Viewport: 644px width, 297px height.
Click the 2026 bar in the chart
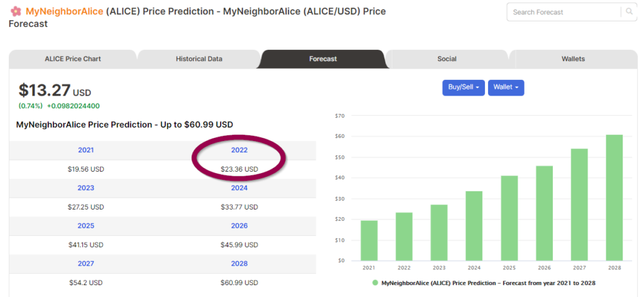(x=544, y=213)
